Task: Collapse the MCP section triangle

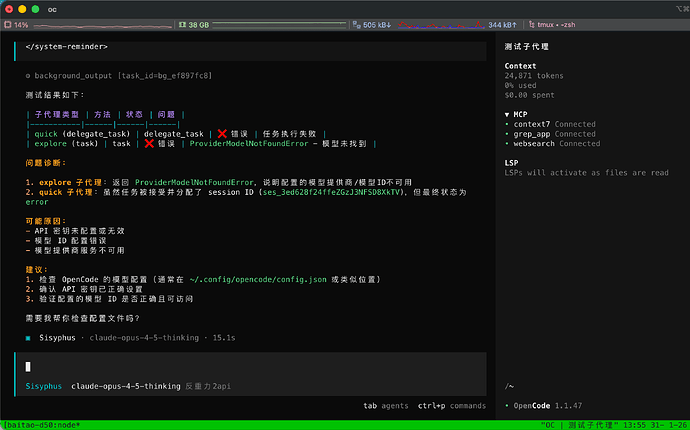Action: tap(507, 114)
